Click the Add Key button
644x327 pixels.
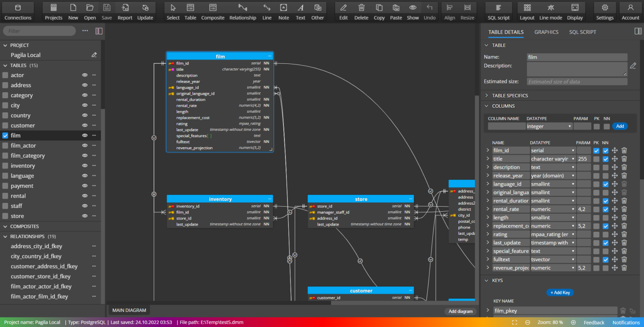(x=560, y=292)
